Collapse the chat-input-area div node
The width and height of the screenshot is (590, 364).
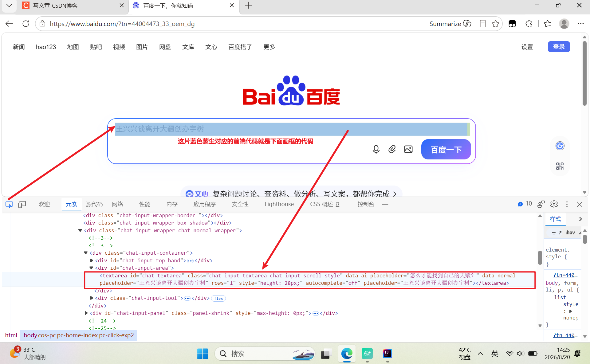[x=91, y=268]
